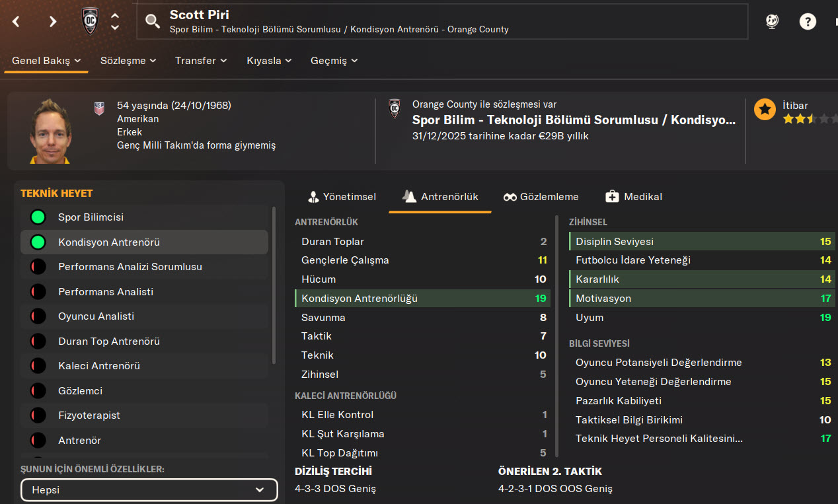Click the USA flag nationality icon

[x=99, y=108]
